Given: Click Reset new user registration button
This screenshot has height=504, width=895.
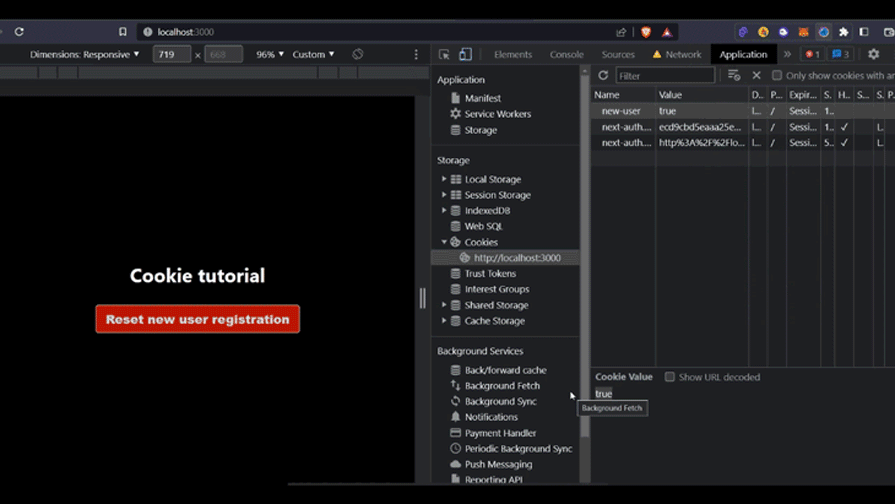Looking at the screenshot, I should [197, 319].
